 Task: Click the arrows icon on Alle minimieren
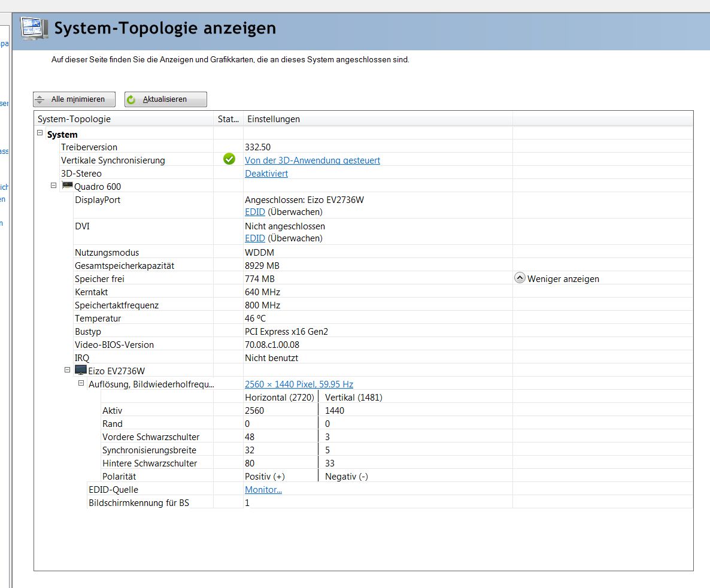(40, 99)
